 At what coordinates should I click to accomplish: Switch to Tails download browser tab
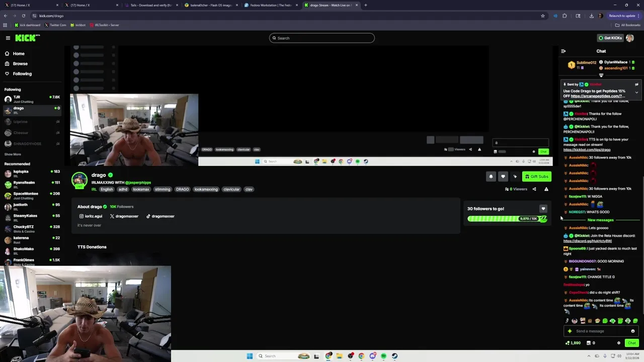pos(150,5)
